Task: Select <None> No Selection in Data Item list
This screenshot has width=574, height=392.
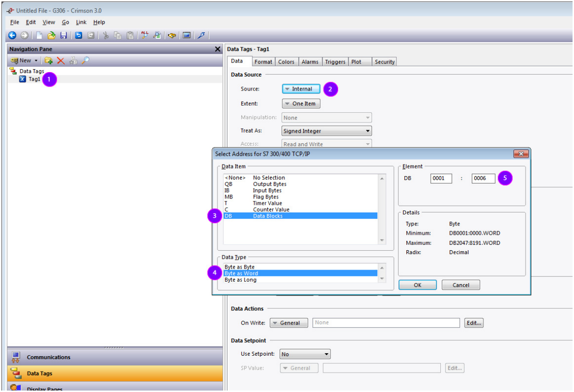Action: pyautogui.click(x=300, y=178)
